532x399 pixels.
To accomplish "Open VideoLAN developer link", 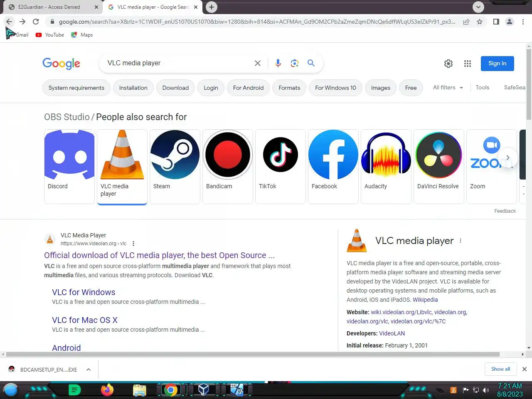I will (x=392, y=333).
